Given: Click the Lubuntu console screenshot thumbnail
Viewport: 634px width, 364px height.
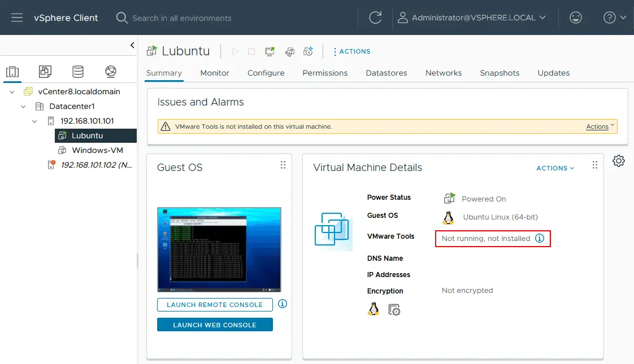Looking at the screenshot, I should (x=219, y=248).
